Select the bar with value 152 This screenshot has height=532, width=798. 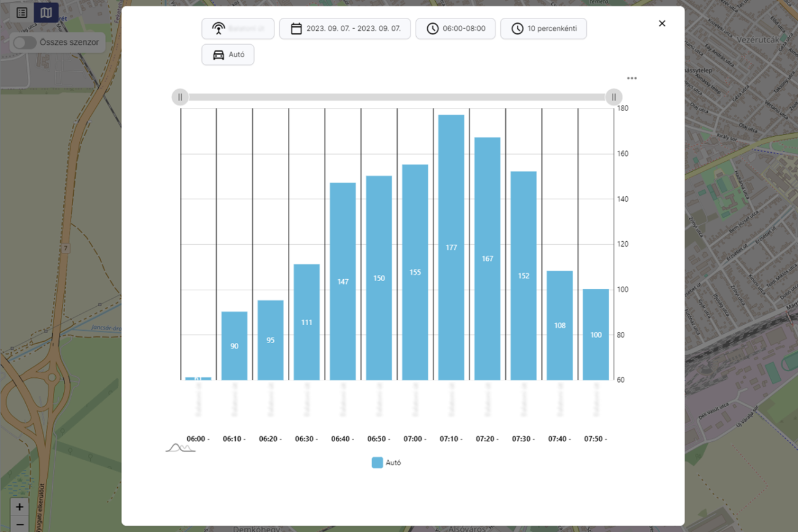[x=524, y=276]
